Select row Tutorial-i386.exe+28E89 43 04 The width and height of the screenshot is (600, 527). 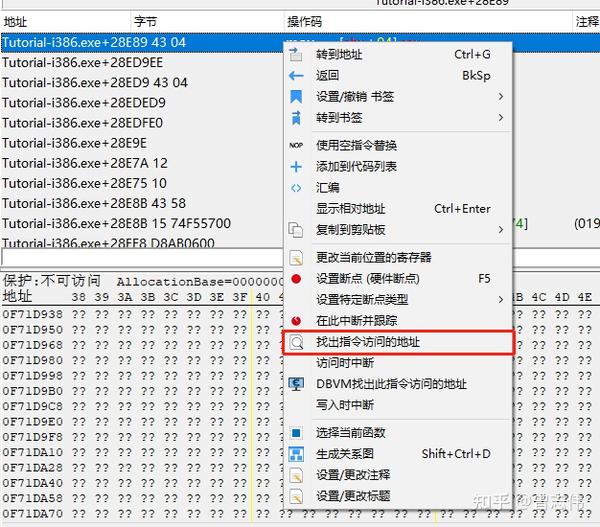coord(142,42)
